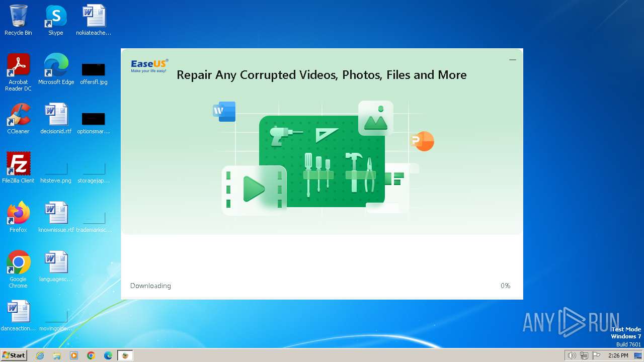Click the Repair Any Corrupted Videos heading
The image size is (644, 362).
tap(321, 75)
